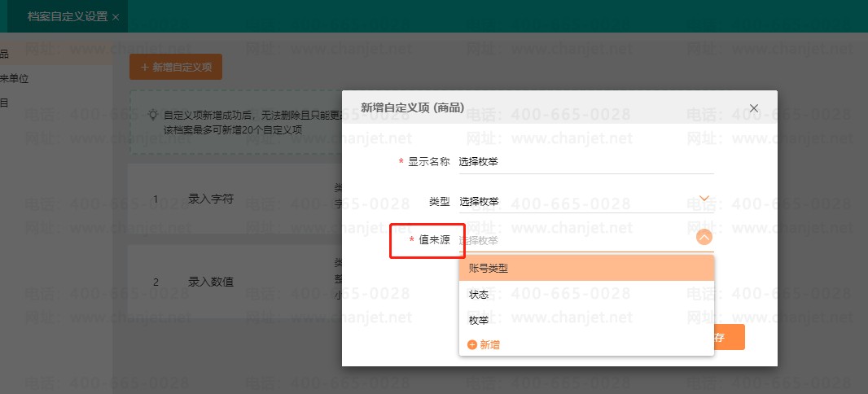This screenshot has width=868, height=394.
Task: Open the 档案自定义设置 tab
Action: coord(68,16)
